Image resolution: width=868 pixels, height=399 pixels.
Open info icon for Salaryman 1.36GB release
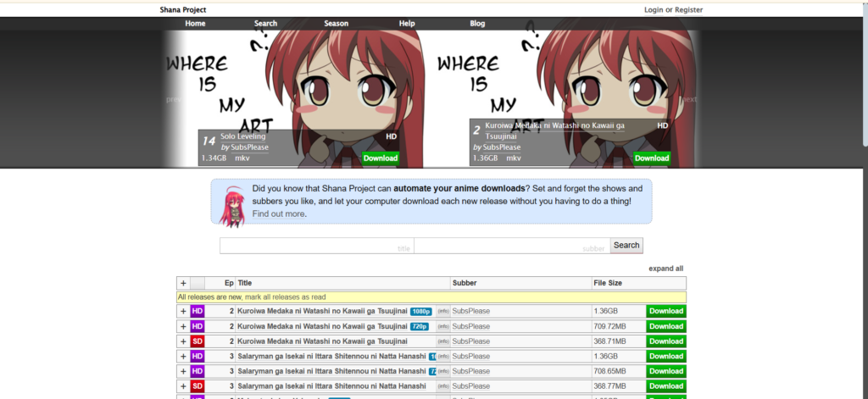(x=443, y=357)
